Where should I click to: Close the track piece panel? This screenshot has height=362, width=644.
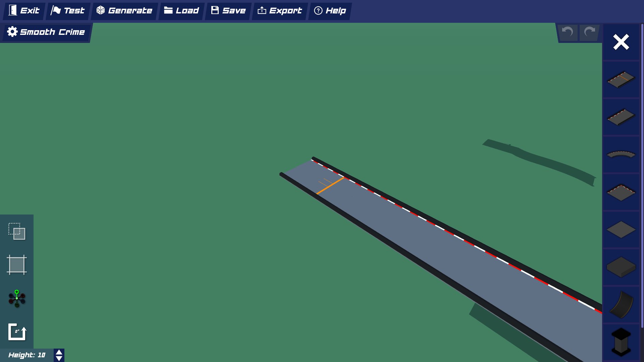pos(621,42)
